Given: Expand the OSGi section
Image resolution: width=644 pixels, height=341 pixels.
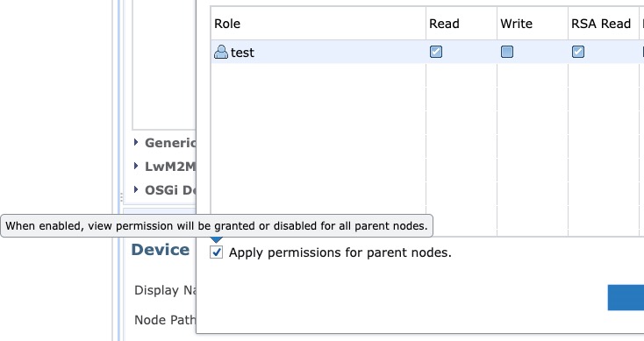Looking at the screenshot, I should [x=136, y=189].
